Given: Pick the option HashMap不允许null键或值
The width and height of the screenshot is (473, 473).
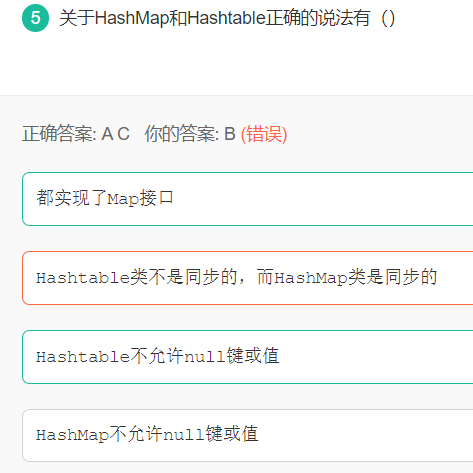Looking at the screenshot, I should [247, 435].
